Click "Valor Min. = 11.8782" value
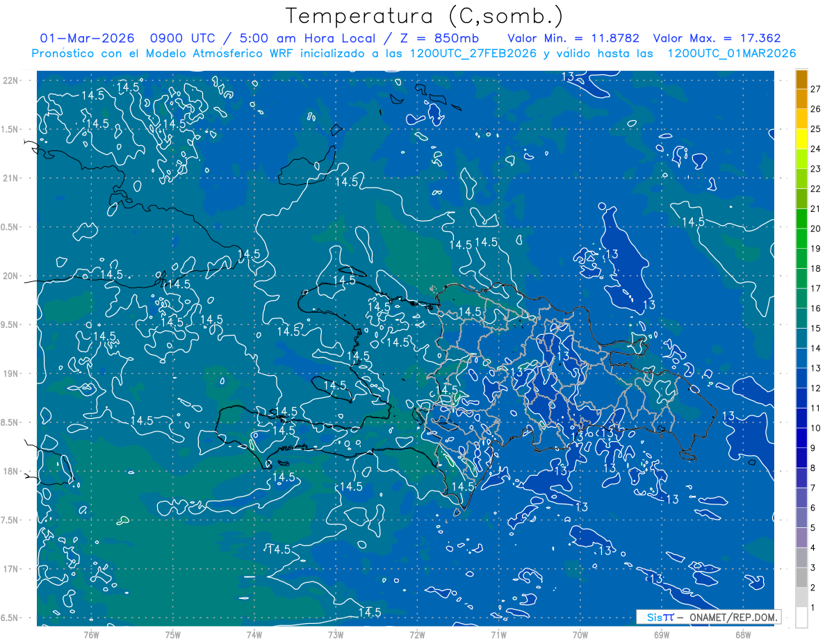This screenshot has height=644, width=834. click(573, 38)
